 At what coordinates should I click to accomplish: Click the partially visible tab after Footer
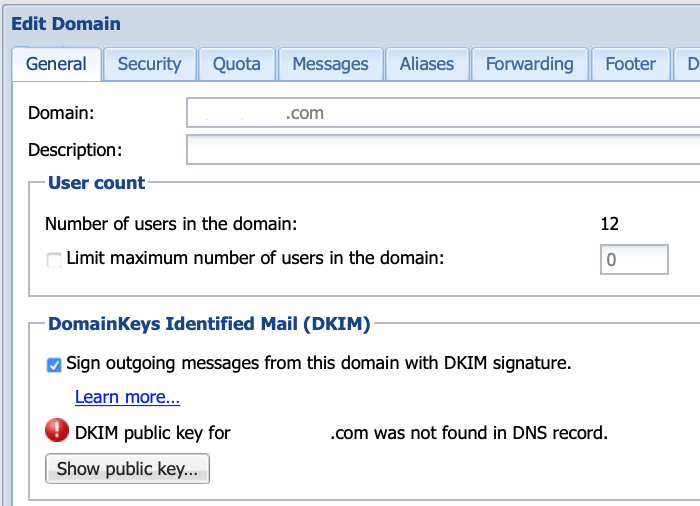[691, 64]
